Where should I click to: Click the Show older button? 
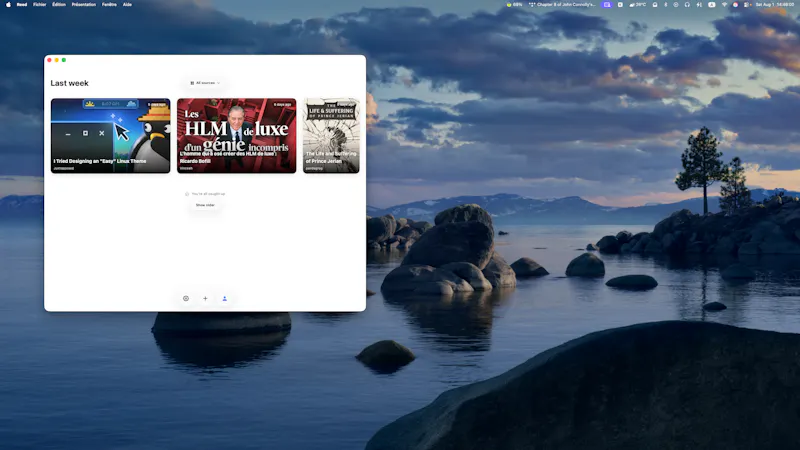[x=205, y=205]
